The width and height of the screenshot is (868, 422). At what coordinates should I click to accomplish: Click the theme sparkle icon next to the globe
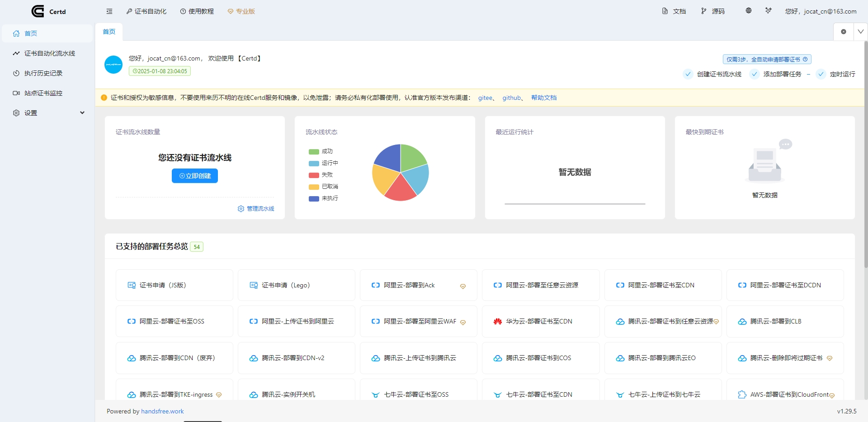point(769,10)
